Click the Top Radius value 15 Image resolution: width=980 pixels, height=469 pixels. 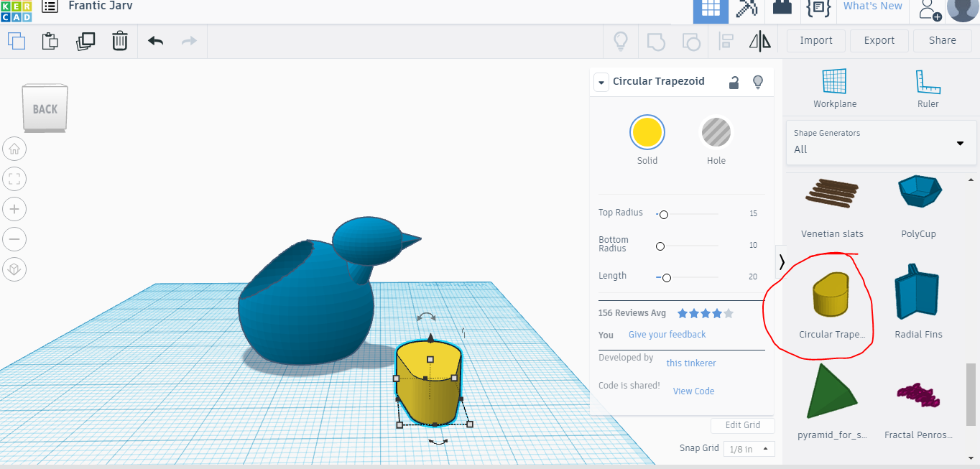[x=753, y=214]
